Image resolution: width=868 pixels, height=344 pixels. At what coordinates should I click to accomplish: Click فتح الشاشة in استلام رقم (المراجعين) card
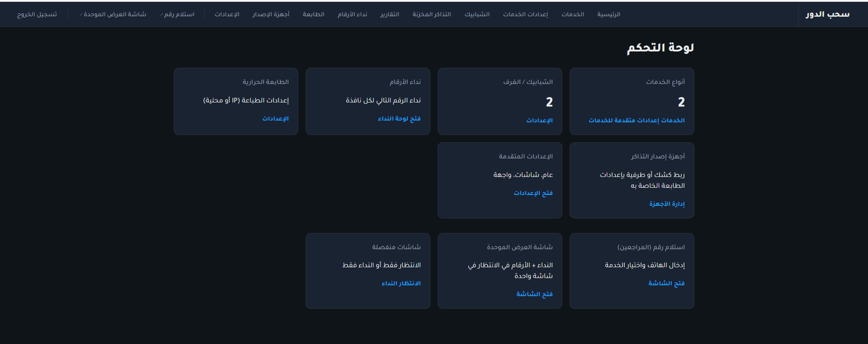[x=666, y=284]
